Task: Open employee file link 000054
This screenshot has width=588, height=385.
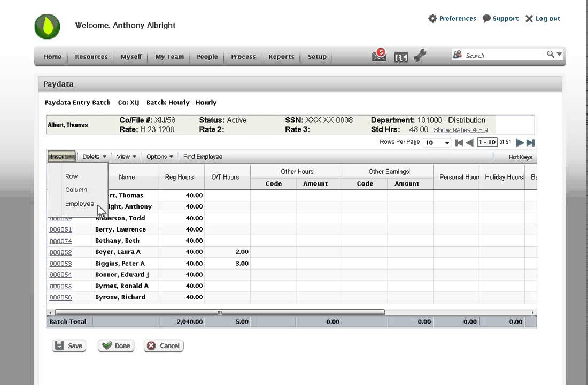Action: point(60,275)
